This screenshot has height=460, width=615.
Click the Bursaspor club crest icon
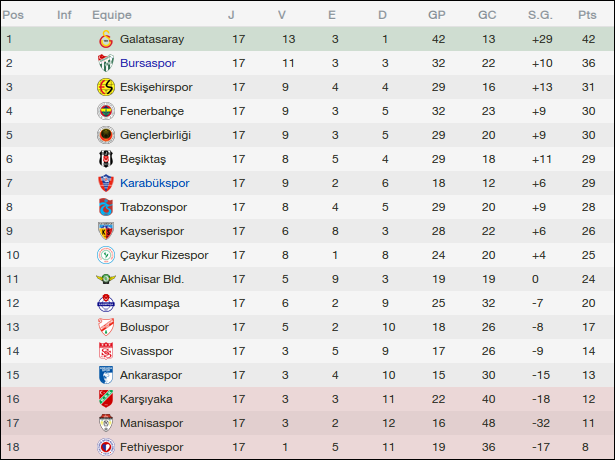coord(104,63)
